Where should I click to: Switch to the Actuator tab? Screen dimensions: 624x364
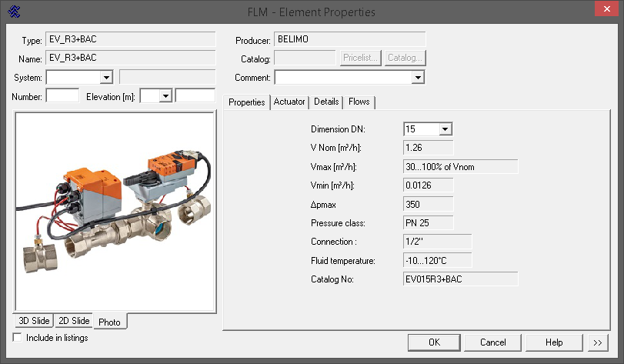(289, 102)
